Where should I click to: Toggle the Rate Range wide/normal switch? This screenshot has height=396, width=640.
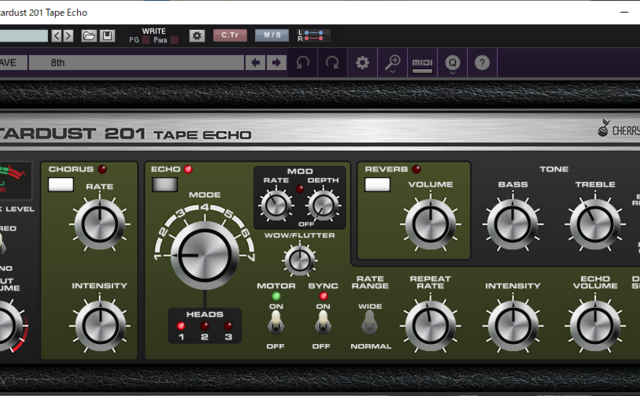[x=369, y=322]
